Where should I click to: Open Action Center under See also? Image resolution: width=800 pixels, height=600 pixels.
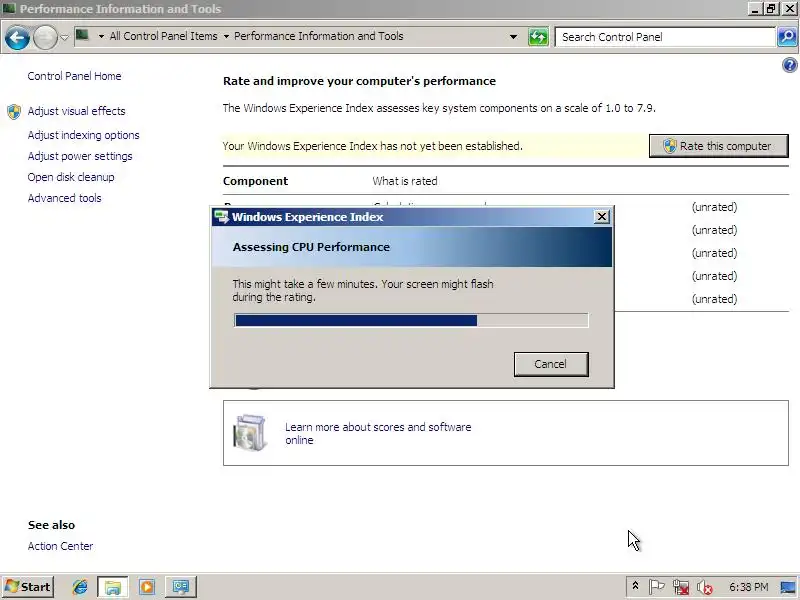pyautogui.click(x=60, y=546)
